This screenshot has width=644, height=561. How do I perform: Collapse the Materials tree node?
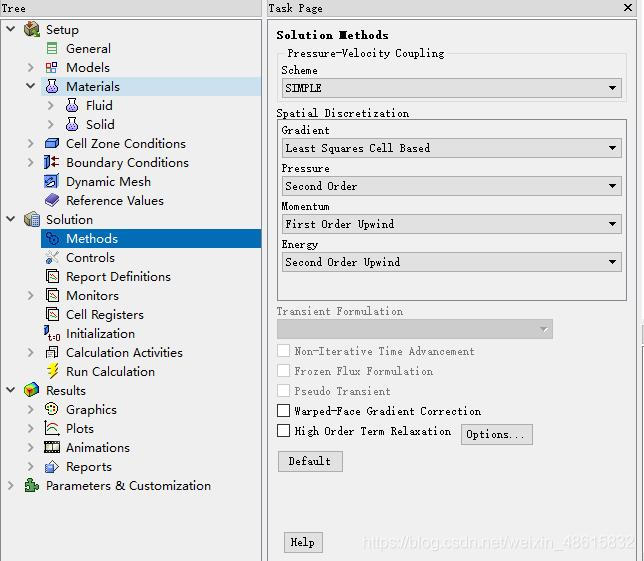pos(31,86)
